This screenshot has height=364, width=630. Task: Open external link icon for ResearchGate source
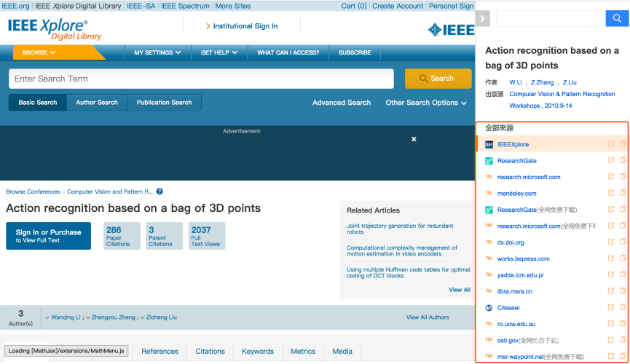pos(611,160)
